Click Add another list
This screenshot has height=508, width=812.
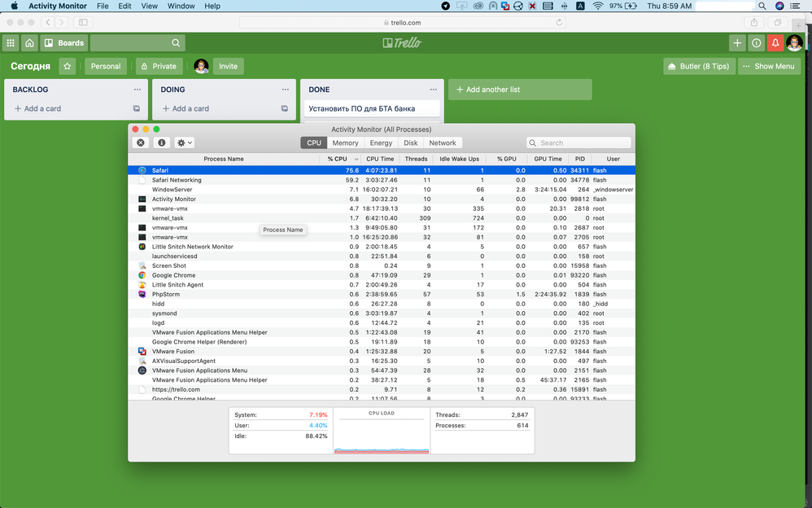(x=520, y=90)
